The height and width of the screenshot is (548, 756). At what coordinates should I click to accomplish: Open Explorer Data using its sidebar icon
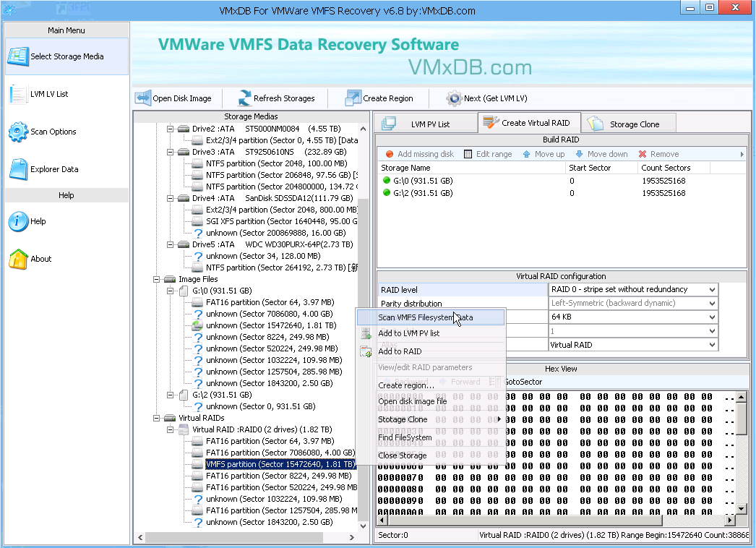(x=18, y=169)
